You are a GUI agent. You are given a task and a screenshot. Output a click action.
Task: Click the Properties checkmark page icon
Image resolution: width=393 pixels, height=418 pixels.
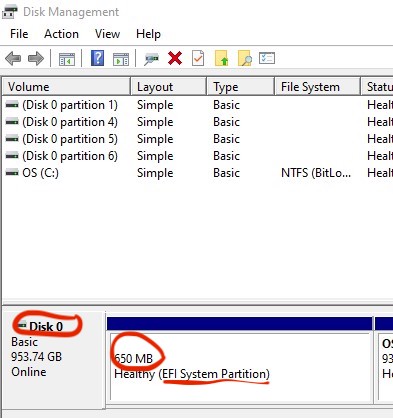tap(198, 58)
